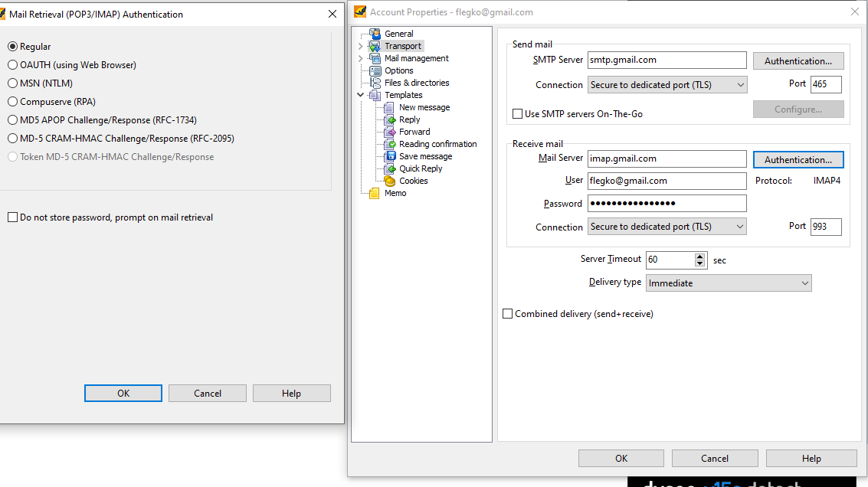Click OK in Account Properties window

(x=621, y=458)
